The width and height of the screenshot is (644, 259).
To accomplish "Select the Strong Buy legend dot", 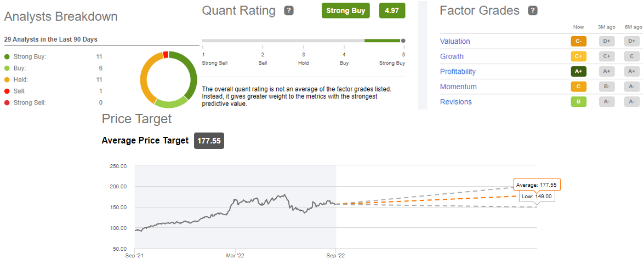I will [7, 56].
